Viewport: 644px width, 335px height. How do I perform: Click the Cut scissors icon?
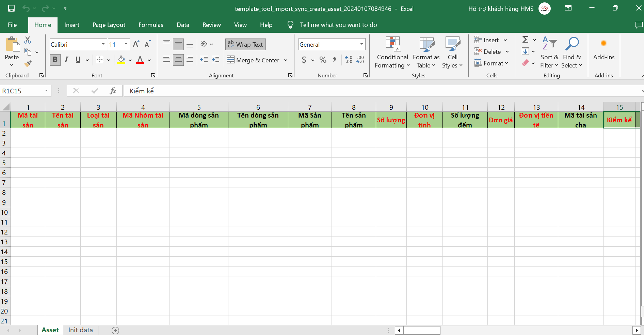tap(28, 40)
